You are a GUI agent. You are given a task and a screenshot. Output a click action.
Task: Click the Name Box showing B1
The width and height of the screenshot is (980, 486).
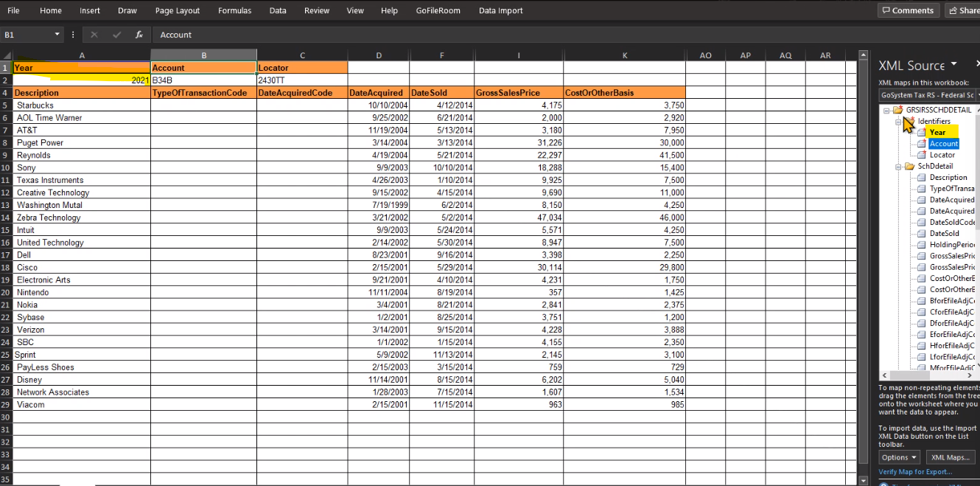pos(26,35)
